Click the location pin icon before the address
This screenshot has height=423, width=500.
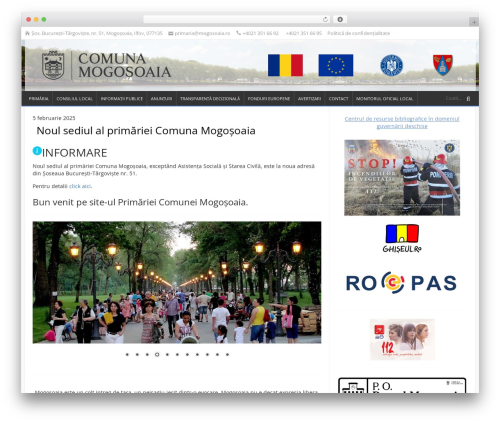(x=27, y=33)
